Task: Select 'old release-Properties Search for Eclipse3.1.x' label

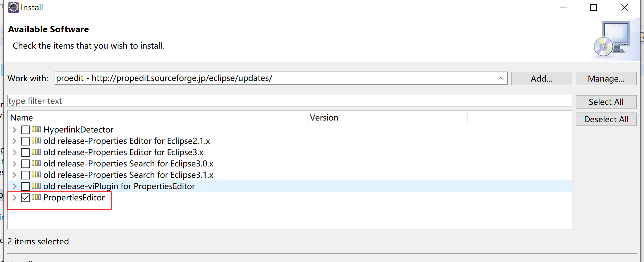Action: click(x=128, y=175)
